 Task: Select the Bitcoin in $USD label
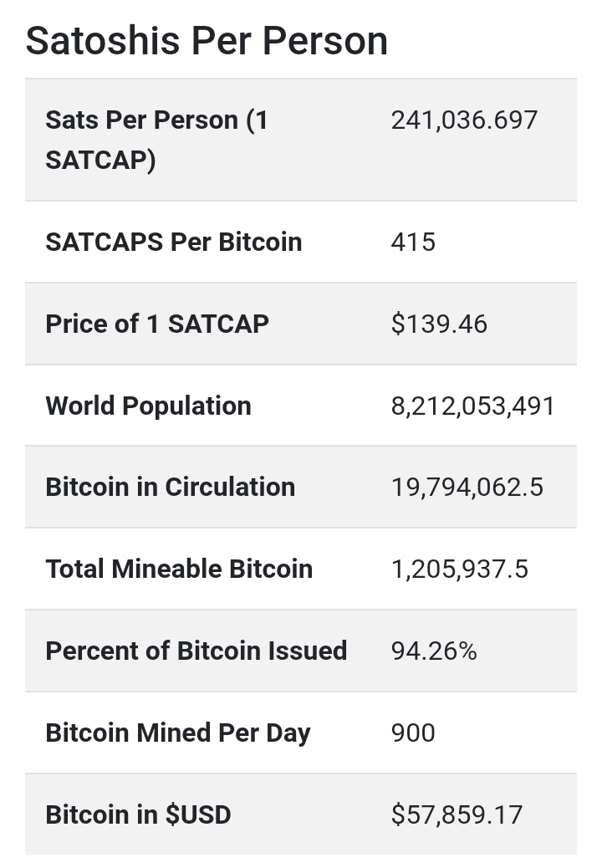pyautogui.click(x=138, y=814)
